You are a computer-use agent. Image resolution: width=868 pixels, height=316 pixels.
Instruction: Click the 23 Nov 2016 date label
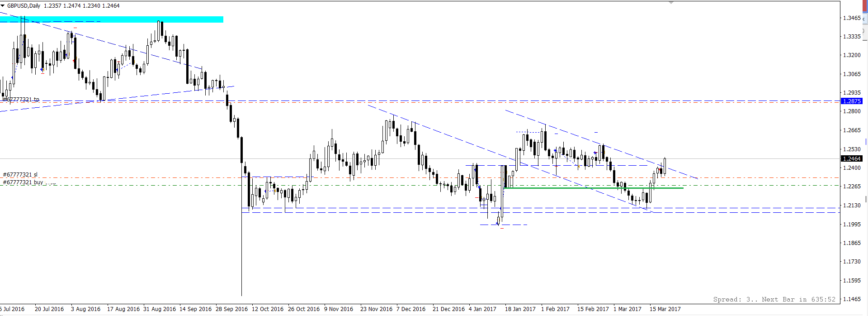(376, 309)
